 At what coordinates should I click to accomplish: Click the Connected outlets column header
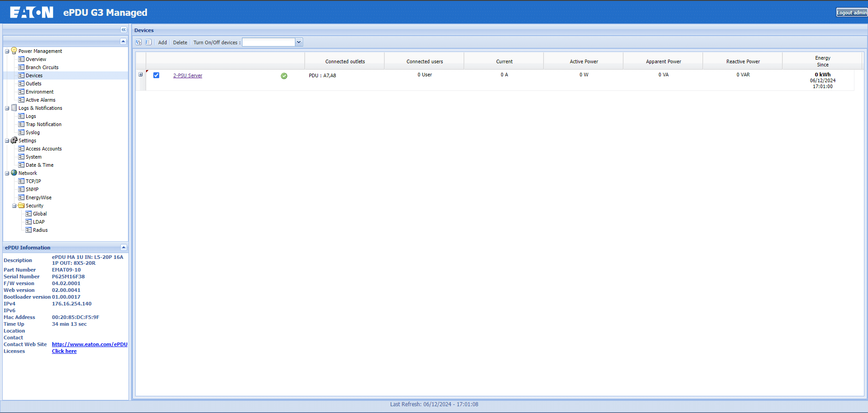coord(345,61)
